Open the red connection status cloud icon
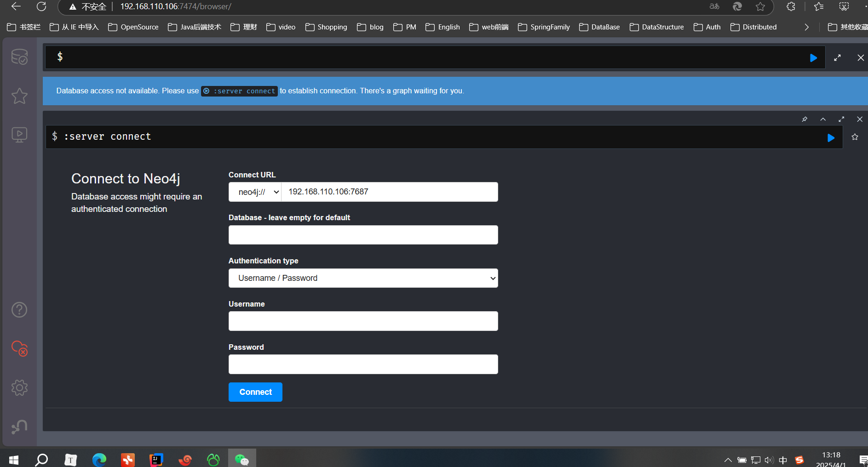This screenshot has height=467, width=868. click(19, 348)
